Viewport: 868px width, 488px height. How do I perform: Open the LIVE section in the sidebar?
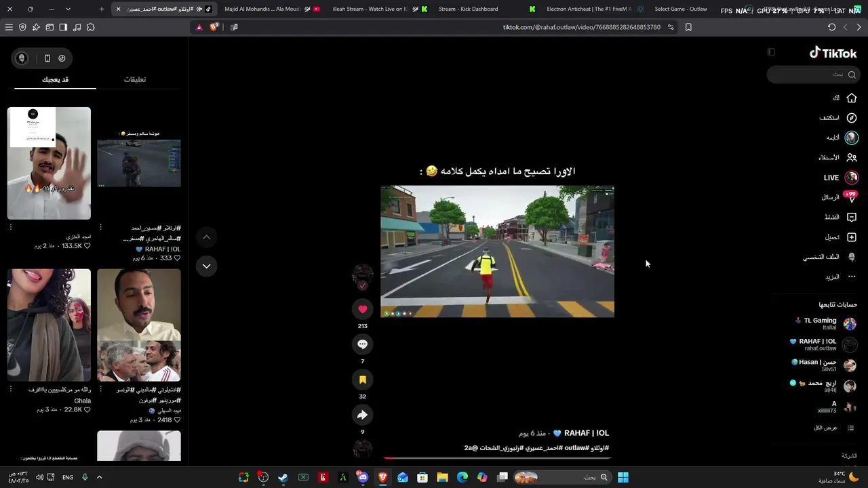point(841,178)
